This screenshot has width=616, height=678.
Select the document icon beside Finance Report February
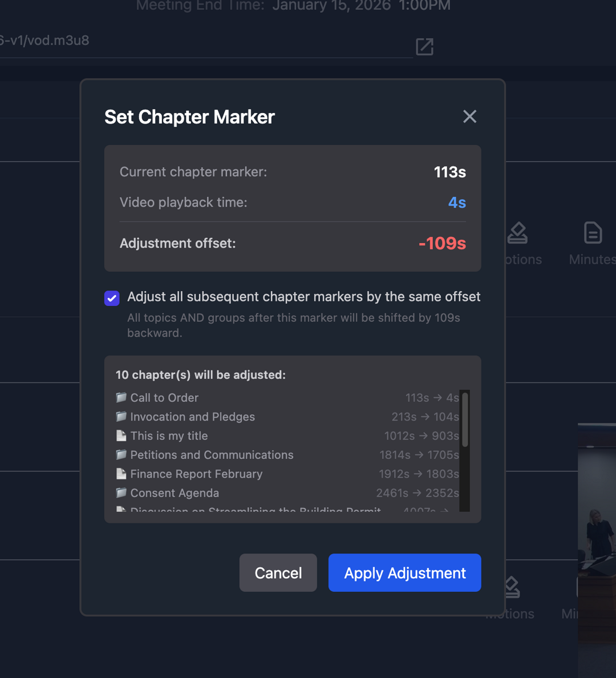(x=121, y=474)
